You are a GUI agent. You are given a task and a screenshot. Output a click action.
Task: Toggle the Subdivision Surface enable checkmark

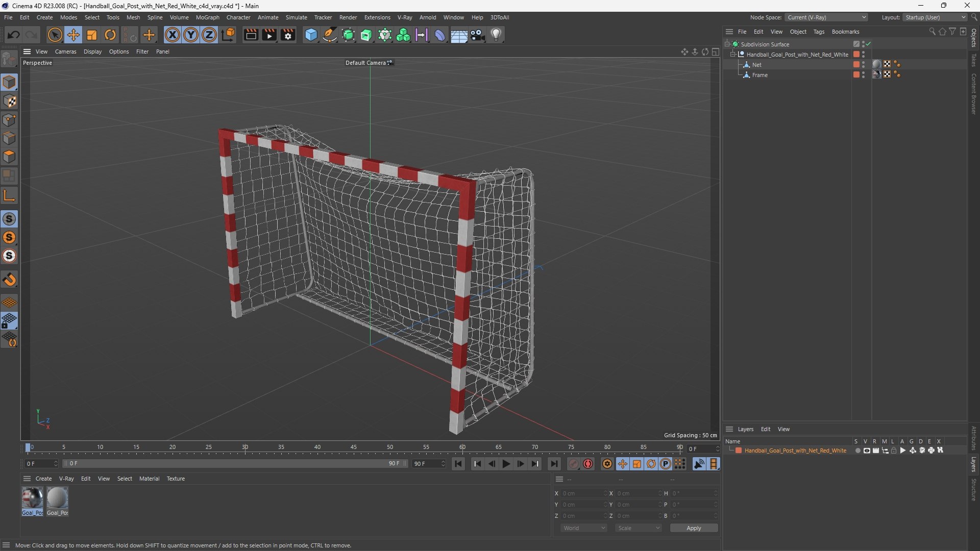tap(868, 44)
